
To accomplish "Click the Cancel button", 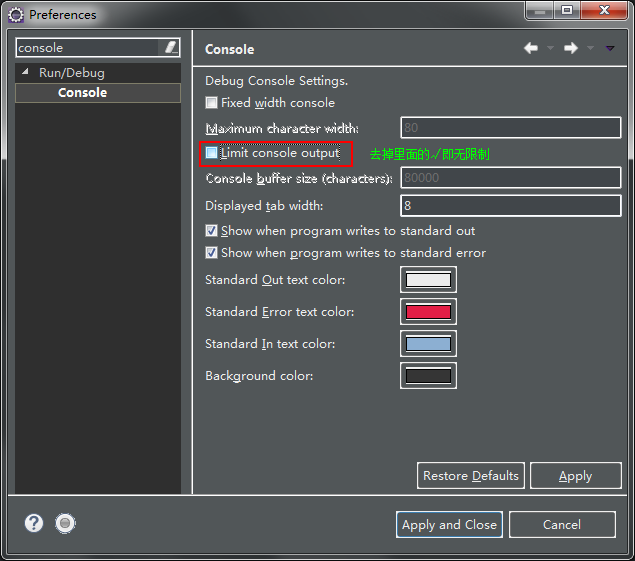I will 562,525.
